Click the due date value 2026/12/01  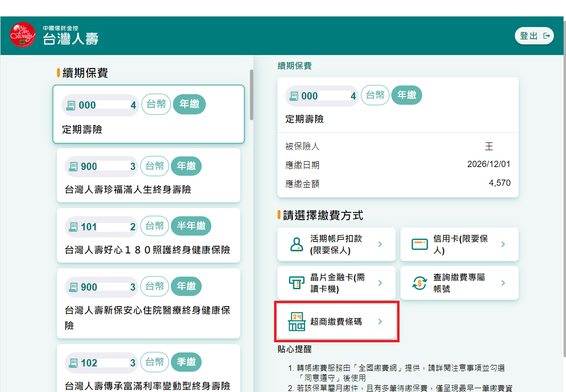[x=489, y=165]
